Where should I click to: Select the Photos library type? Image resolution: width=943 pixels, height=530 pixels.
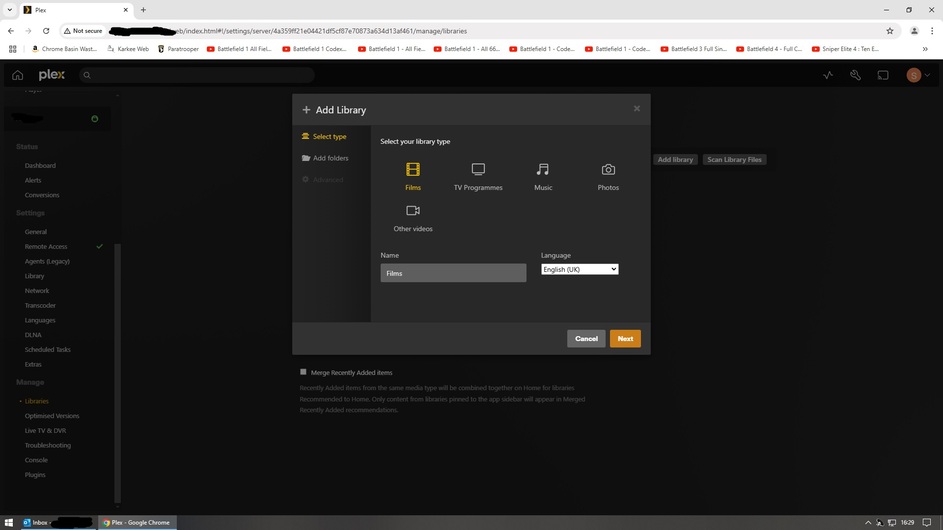coord(608,176)
